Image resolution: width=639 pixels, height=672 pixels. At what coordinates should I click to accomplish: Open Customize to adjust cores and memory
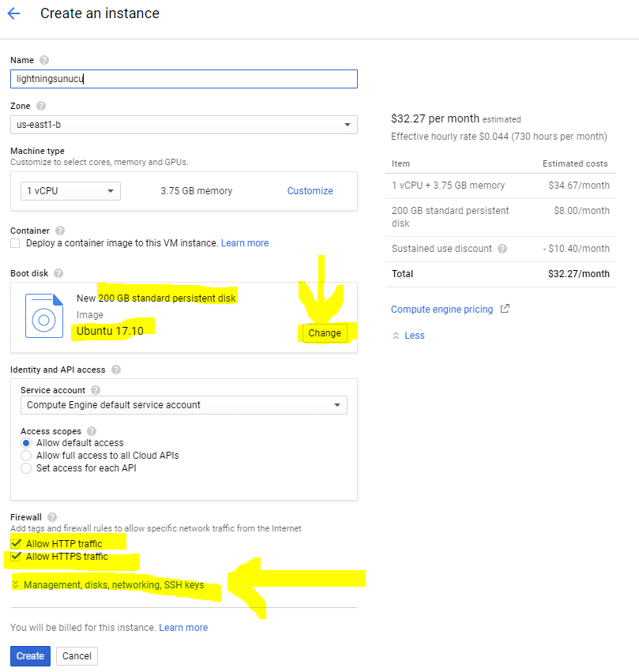click(310, 190)
